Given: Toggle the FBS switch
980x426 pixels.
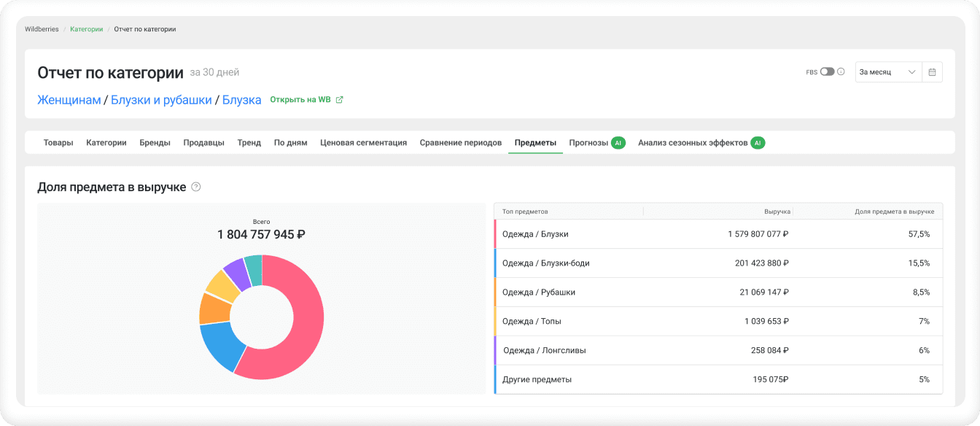Looking at the screenshot, I should click(x=827, y=72).
